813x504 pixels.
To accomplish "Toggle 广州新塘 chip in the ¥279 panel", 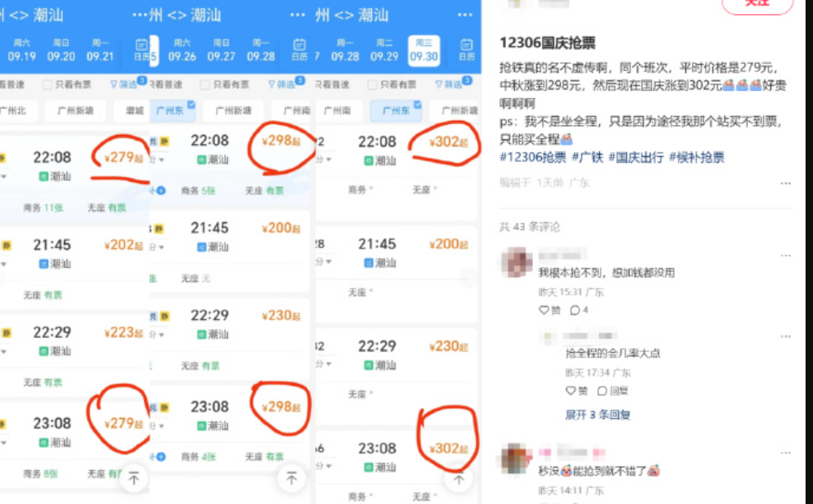I will coord(76,111).
